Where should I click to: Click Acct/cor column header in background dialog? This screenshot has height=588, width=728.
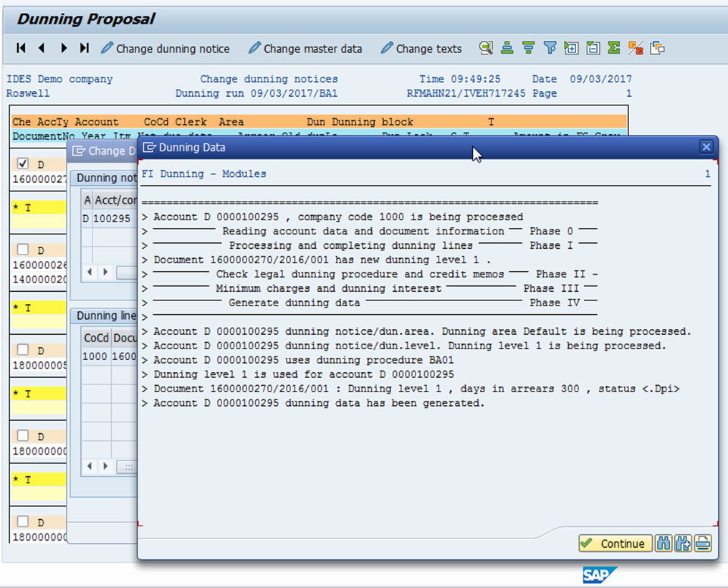tap(115, 200)
